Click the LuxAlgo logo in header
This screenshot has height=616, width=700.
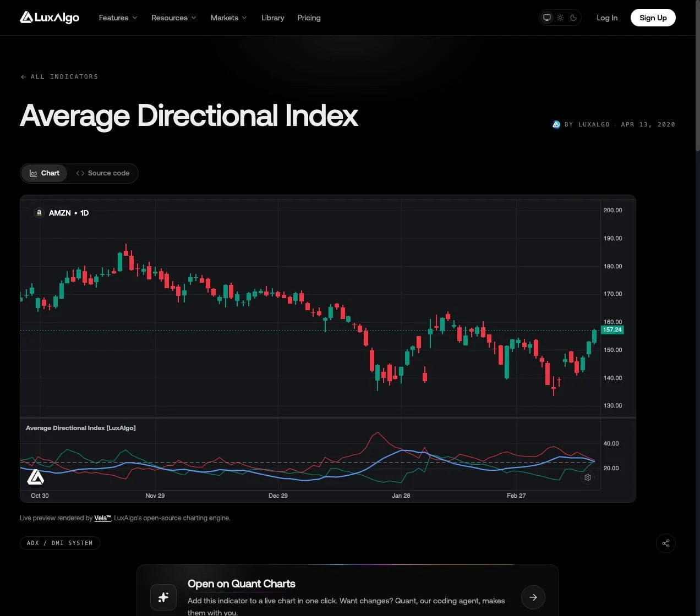click(50, 18)
